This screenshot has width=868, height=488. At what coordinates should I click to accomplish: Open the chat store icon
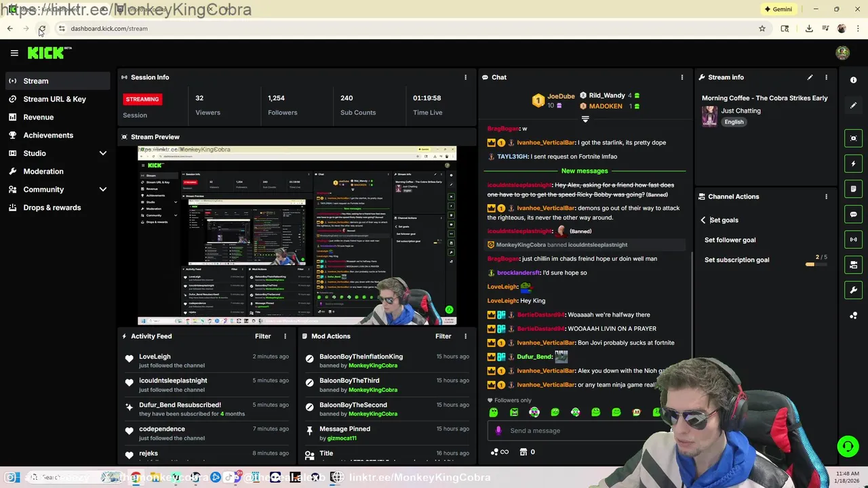click(523, 452)
